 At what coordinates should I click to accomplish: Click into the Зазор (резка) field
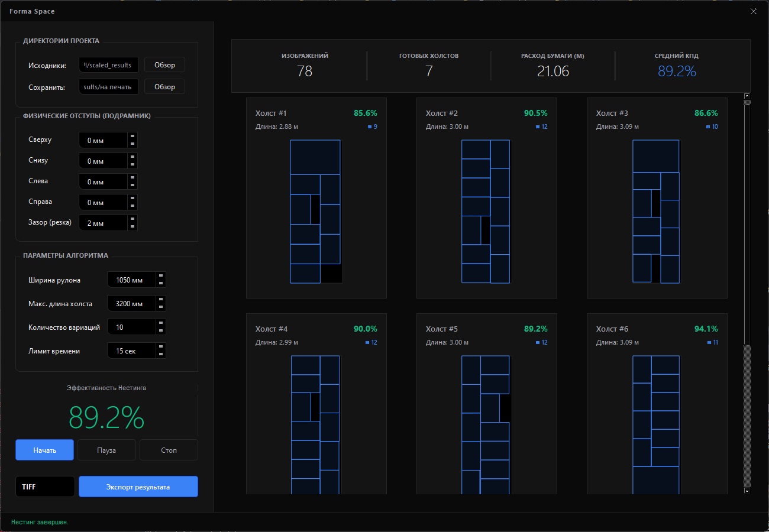point(104,223)
